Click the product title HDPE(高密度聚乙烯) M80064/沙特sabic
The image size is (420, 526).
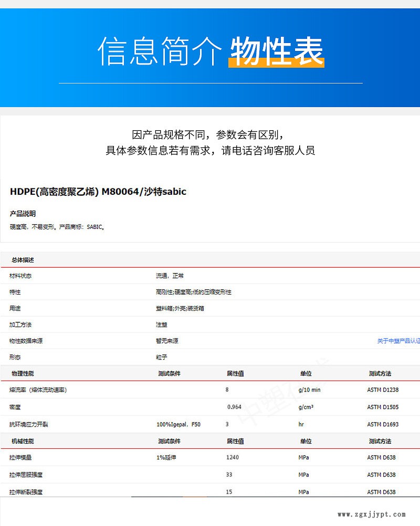coord(98,192)
